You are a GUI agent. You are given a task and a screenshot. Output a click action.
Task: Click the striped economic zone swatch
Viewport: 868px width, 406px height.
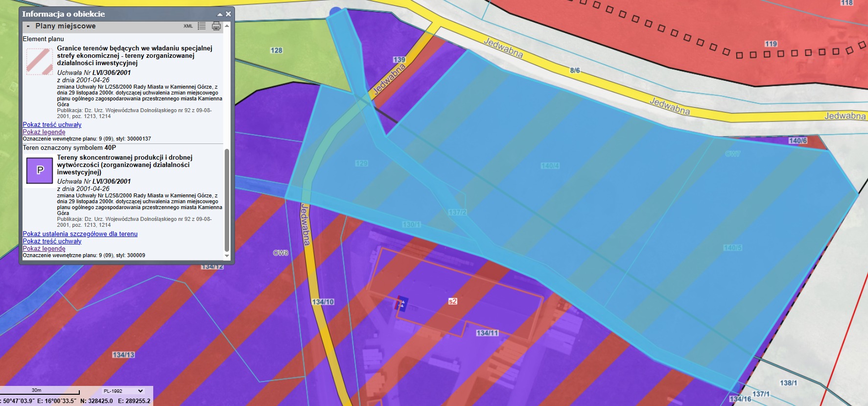pyautogui.click(x=39, y=61)
